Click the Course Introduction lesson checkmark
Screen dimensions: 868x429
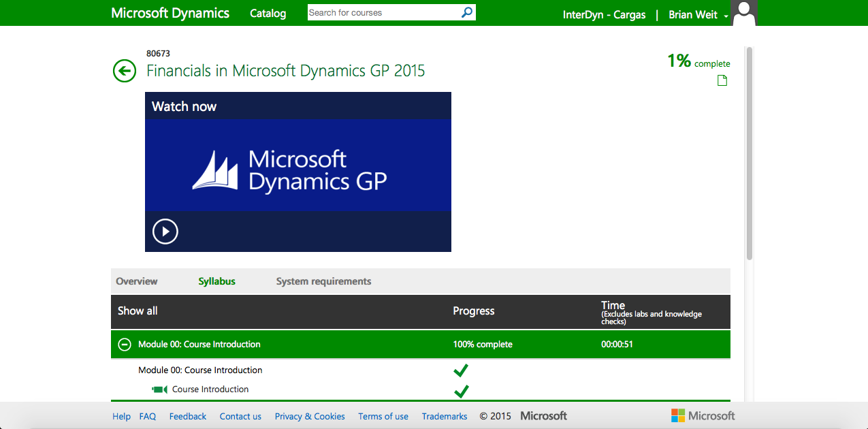[461, 391]
